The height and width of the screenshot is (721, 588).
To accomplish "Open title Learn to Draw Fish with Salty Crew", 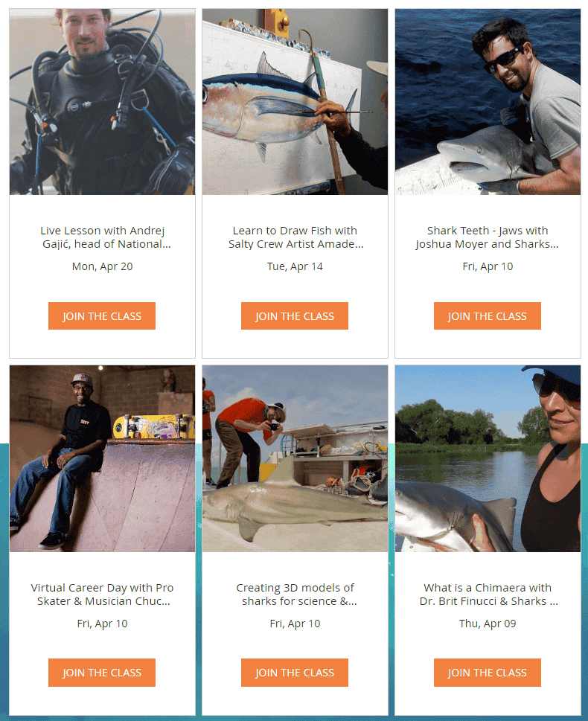I will coord(295,237).
